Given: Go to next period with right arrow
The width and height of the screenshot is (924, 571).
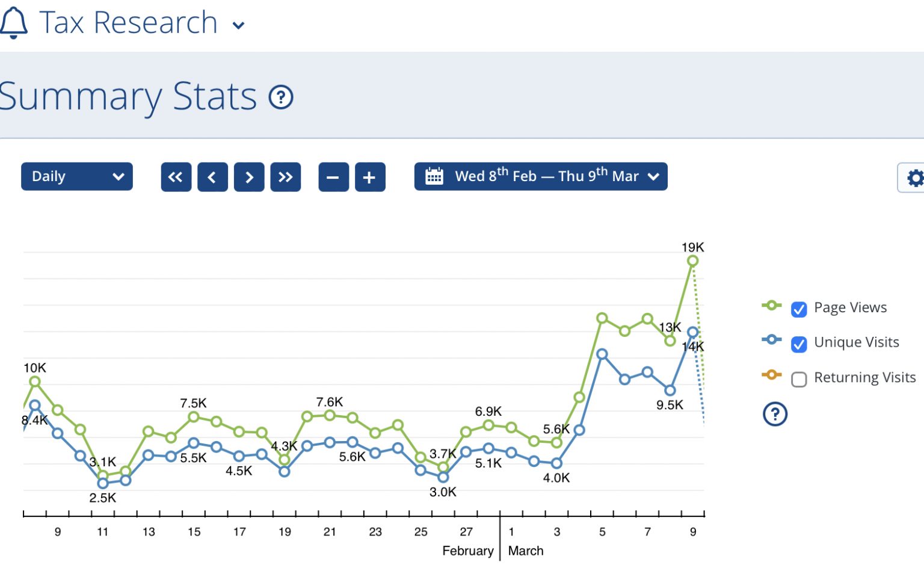Looking at the screenshot, I should pos(249,177).
